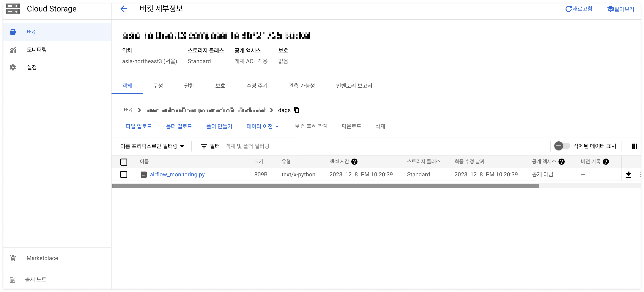This screenshot has height=292, width=644.
Task: Switch to the 수명 주기 tab
Action: [x=257, y=86]
